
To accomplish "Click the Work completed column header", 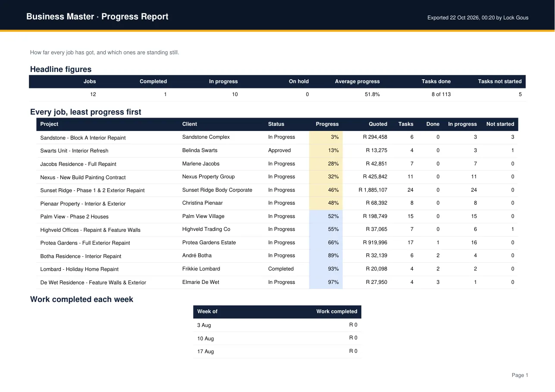I will pyautogui.click(x=337, y=311).
